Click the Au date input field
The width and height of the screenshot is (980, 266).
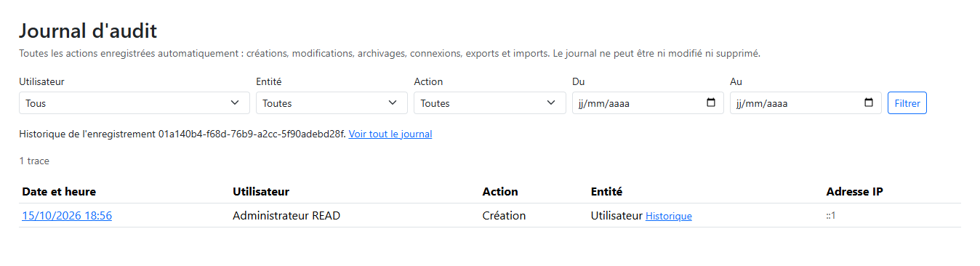[806, 103]
